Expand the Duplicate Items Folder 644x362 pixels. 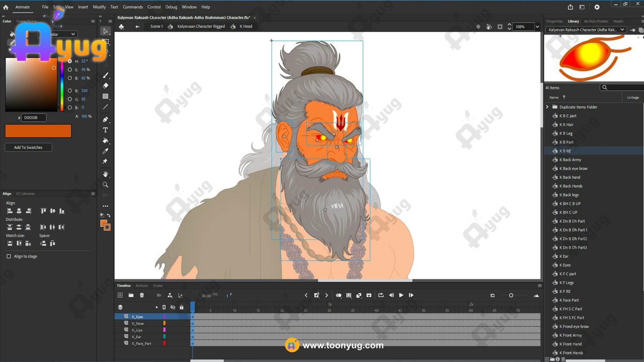[x=547, y=107]
